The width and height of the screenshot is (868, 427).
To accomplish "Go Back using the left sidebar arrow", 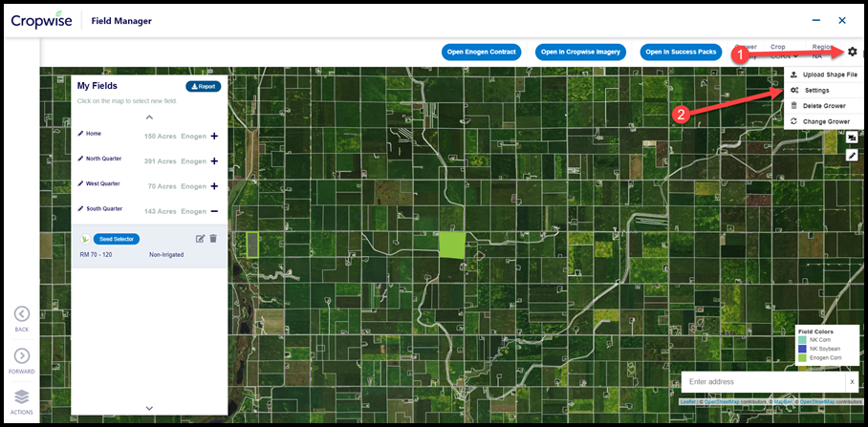I will (22, 314).
